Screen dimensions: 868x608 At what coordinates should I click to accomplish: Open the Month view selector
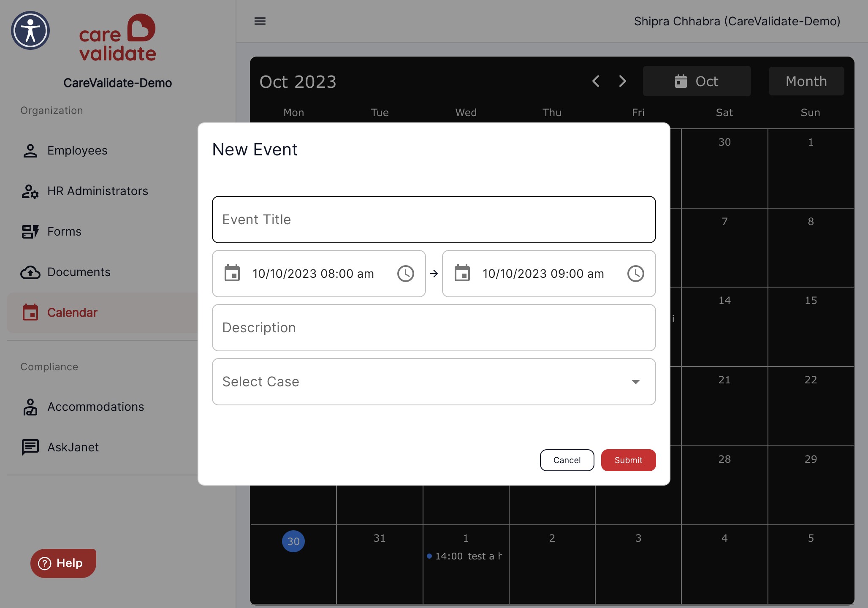click(x=806, y=81)
